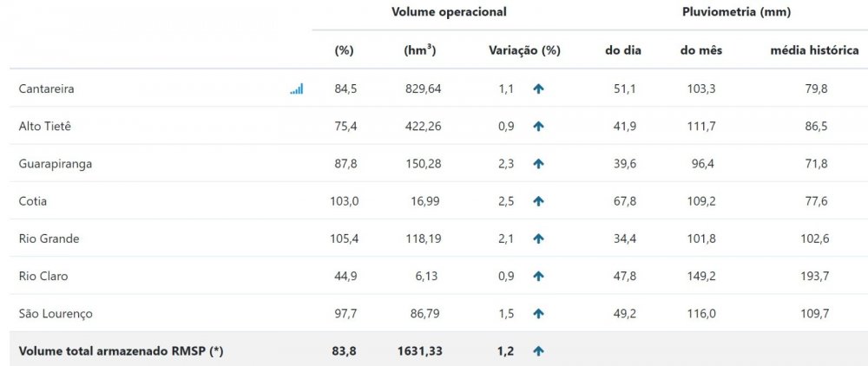Click the Cotia variation up arrow

[x=539, y=201]
